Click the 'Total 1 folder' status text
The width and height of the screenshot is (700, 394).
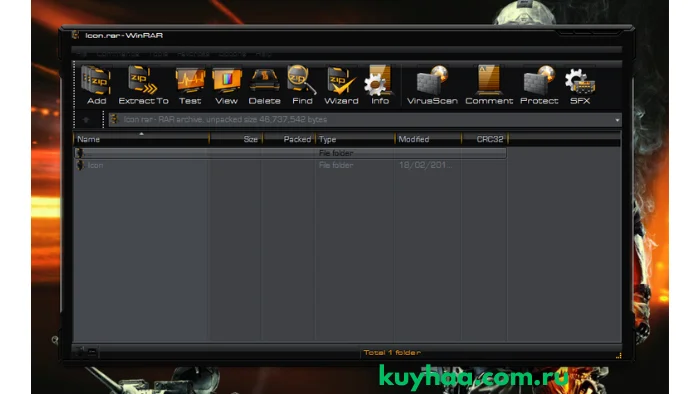point(392,353)
